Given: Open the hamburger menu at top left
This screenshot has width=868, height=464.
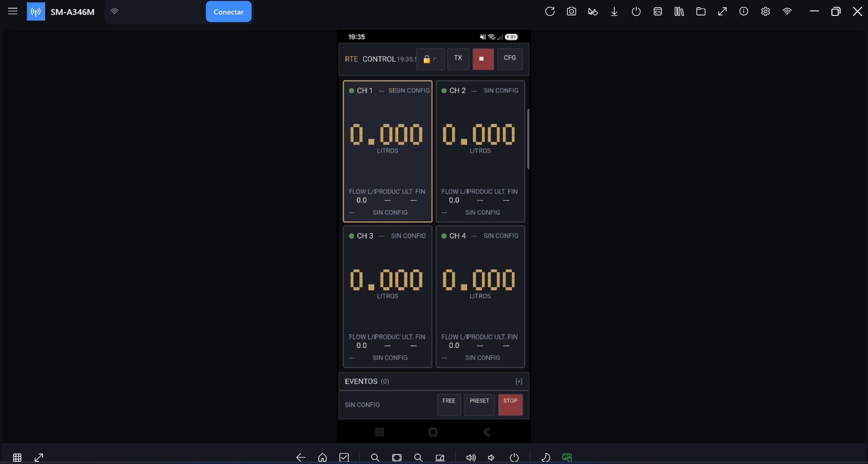Looking at the screenshot, I should coord(13,11).
